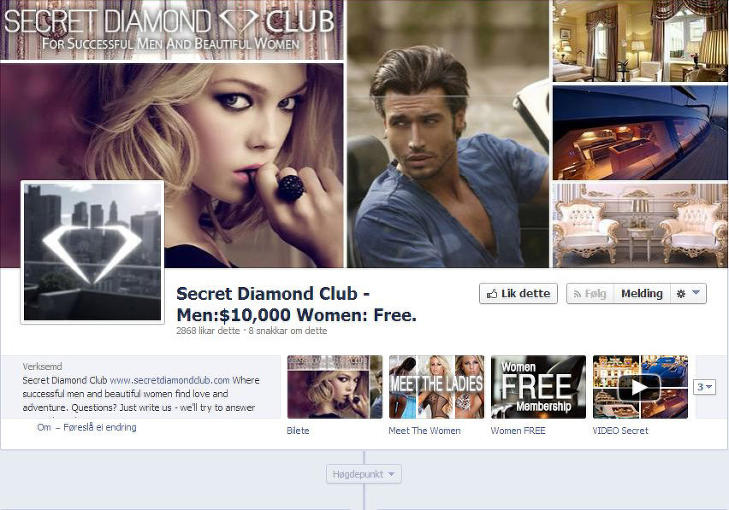The image size is (729, 510).
Task: Click the Verksemd category label
Action: (42, 367)
